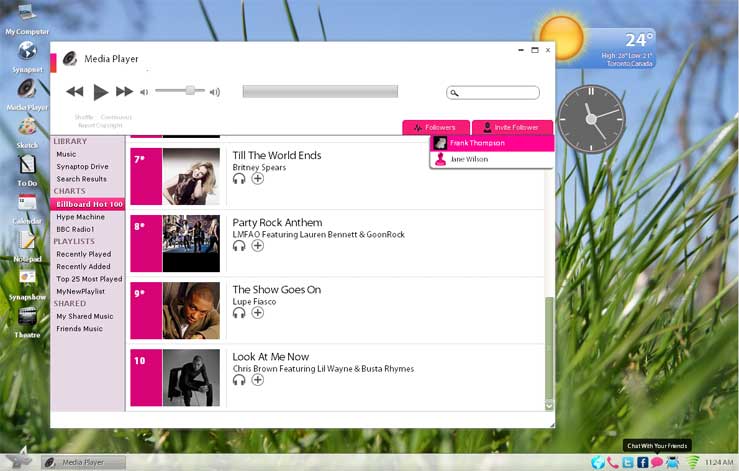This screenshot has height=471, width=739.
Task: Click the pink chat bubble tray icon
Action: [x=657, y=462]
